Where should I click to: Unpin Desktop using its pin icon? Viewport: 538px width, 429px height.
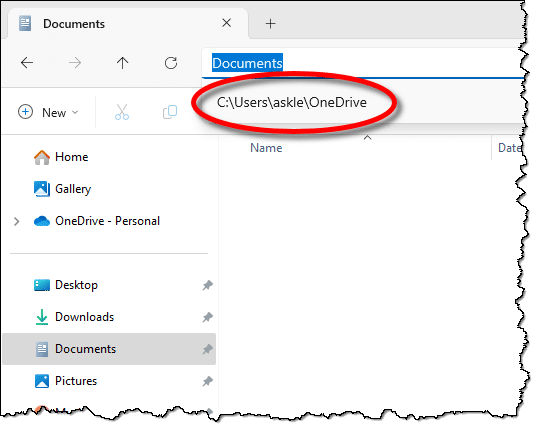click(207, 285)
